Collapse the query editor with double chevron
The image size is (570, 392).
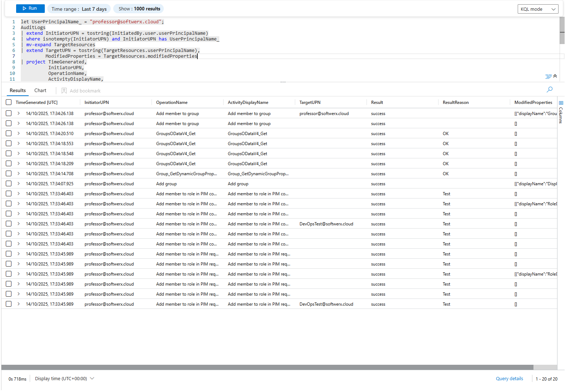click(555, 76)
